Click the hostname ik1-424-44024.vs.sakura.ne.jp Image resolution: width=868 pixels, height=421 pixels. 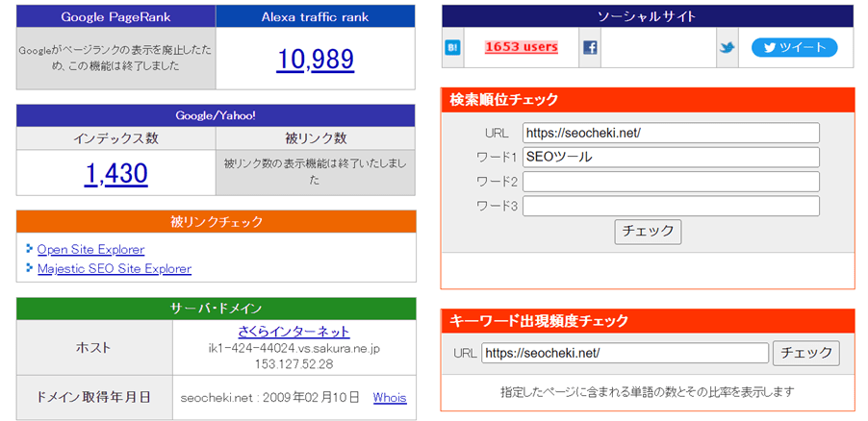click(294, 349)
